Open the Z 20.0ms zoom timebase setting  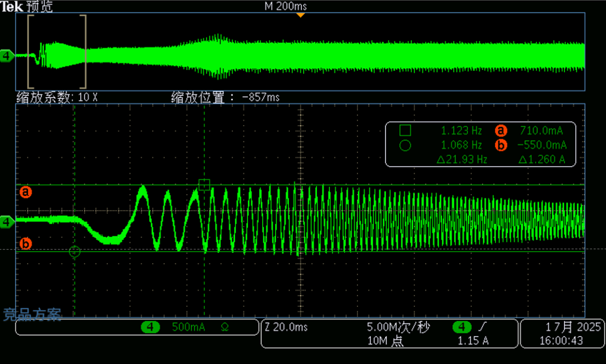coord(286,328)
